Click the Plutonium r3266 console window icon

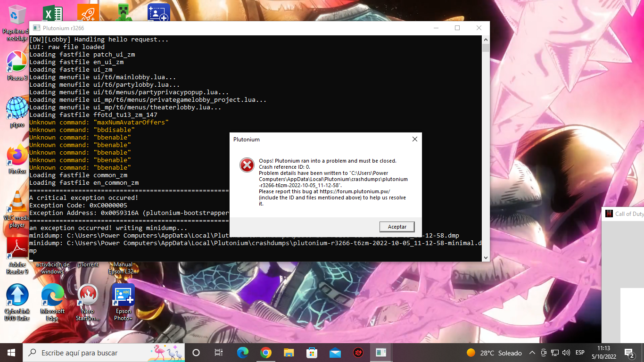tap(36, 28)
